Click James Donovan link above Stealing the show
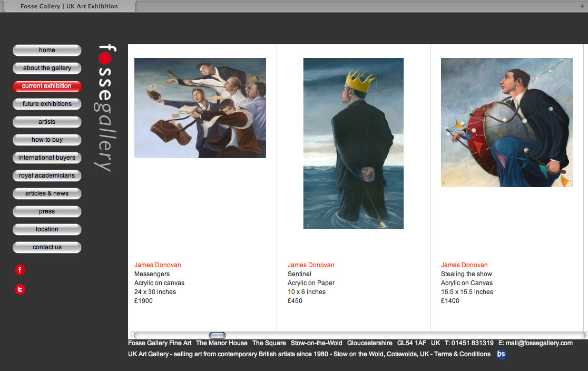Screen dimensions: 588x371 coord(464,265)
